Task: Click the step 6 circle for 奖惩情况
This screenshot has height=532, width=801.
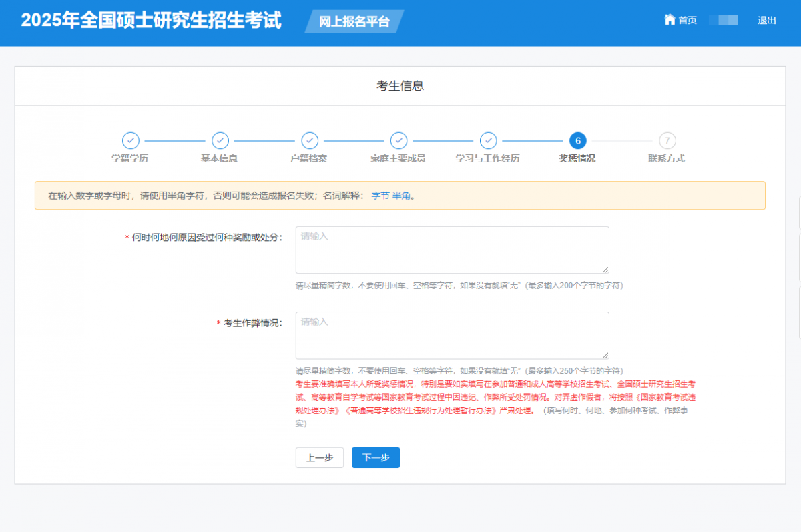Action: (x=577, y=140)
